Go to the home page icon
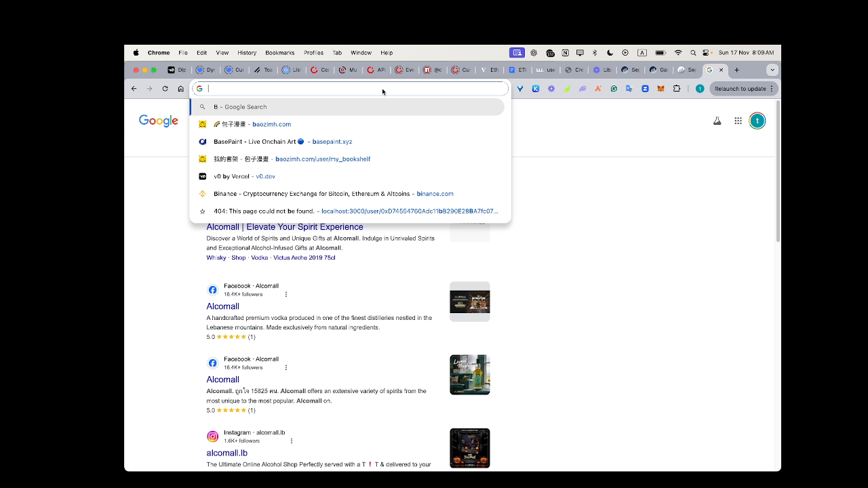The width and height of the screenshot is (868, 488). 180,89
